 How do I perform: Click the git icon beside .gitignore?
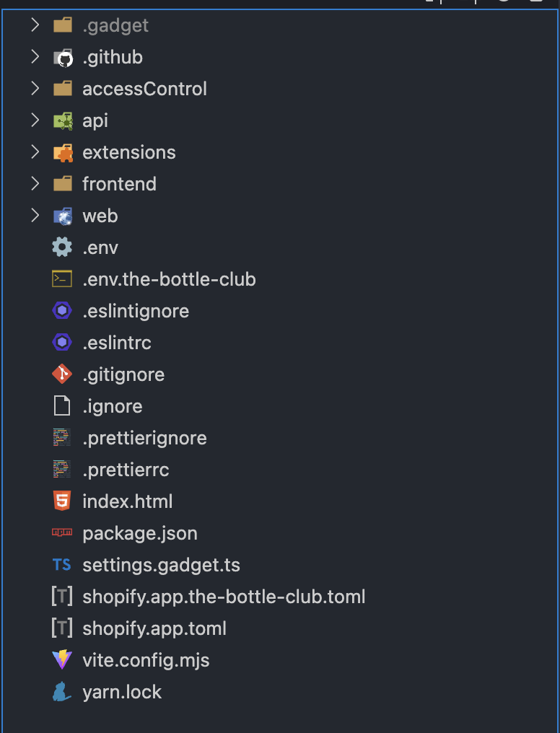pyautogui.click(x=63, y=375)
